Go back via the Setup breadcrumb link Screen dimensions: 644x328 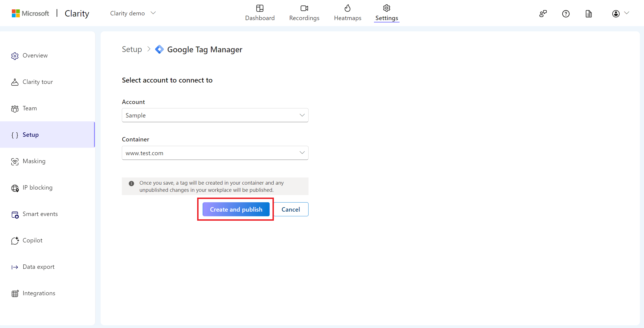(132, 49)
